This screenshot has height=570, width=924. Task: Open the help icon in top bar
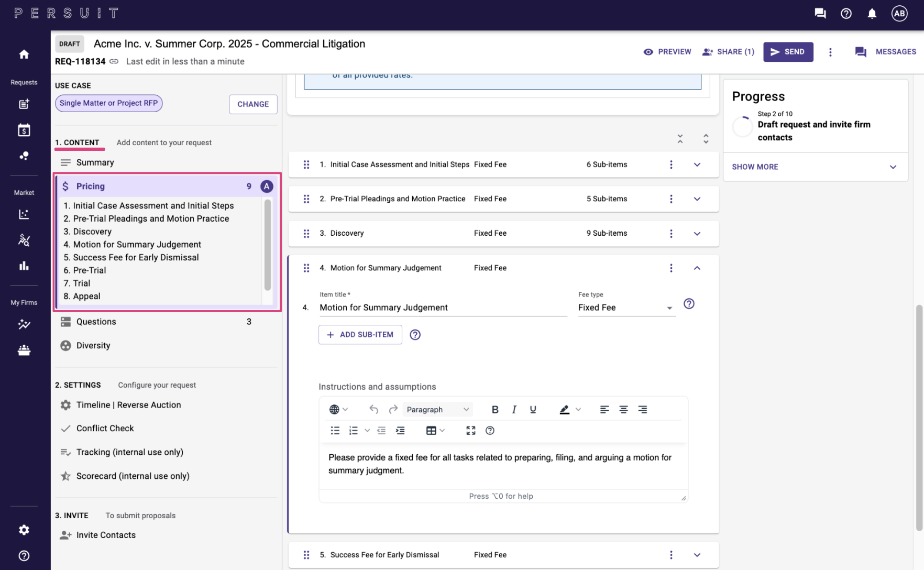point(846,14)
